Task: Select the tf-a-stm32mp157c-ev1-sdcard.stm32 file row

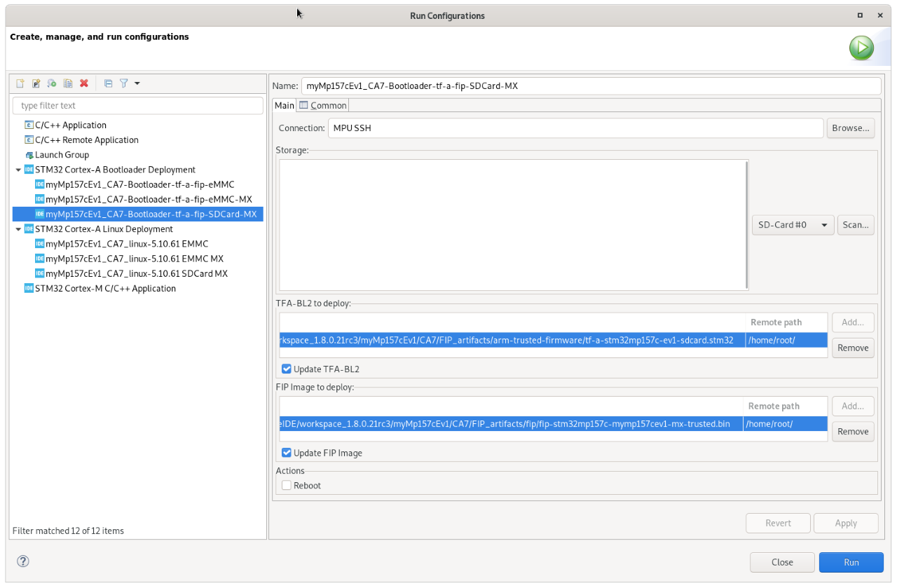Action: tap(553, 341)
